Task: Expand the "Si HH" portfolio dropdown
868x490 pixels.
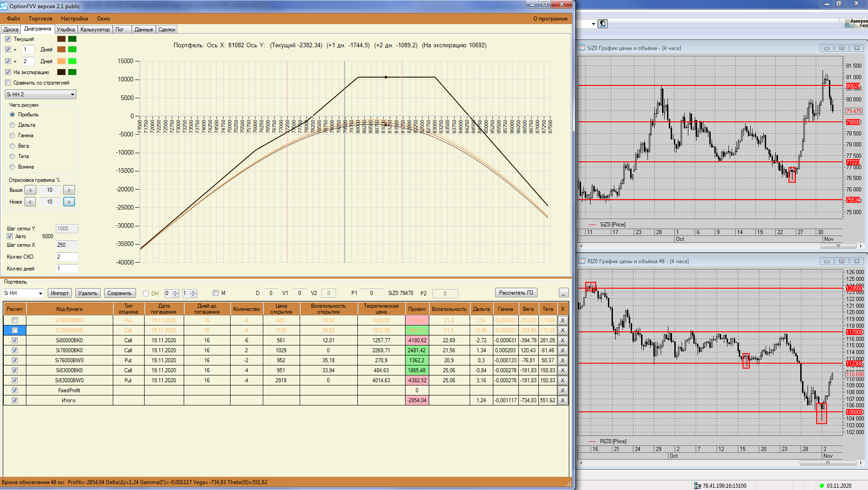Action: [40, 294]
